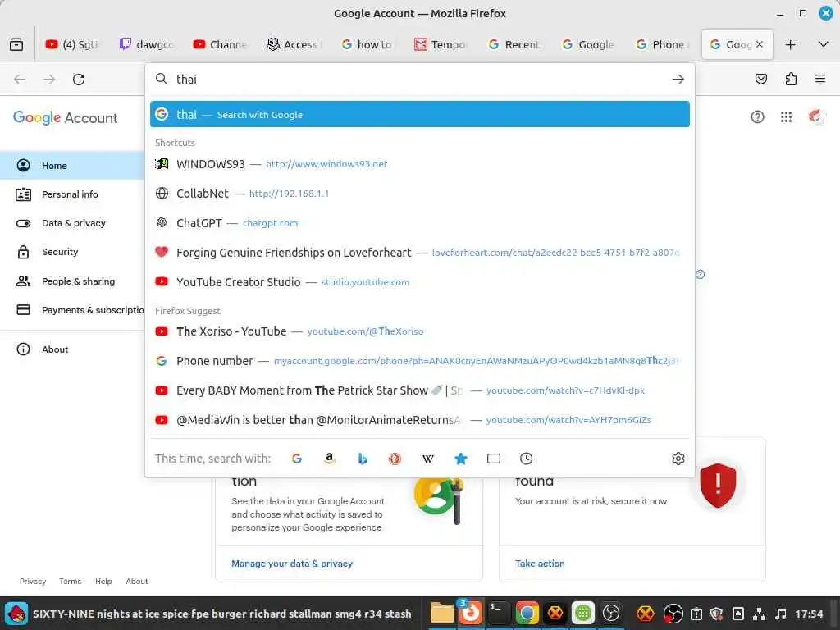This screenshot has height=630, width=840.
Task: Open About in the sidebar
Action: [72, 349]
